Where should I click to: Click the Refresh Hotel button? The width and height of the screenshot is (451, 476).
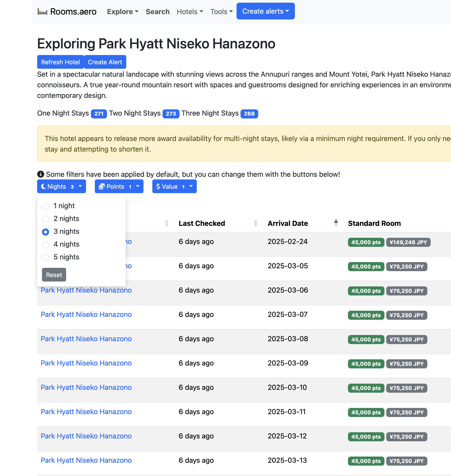(x=60, y=62)
